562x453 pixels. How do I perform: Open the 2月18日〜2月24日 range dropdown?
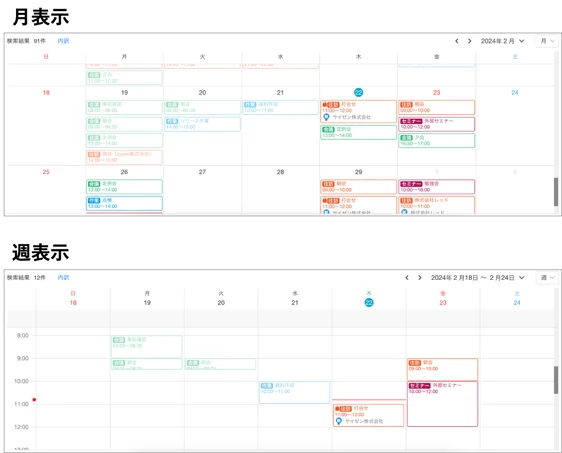tap(477, 278)
